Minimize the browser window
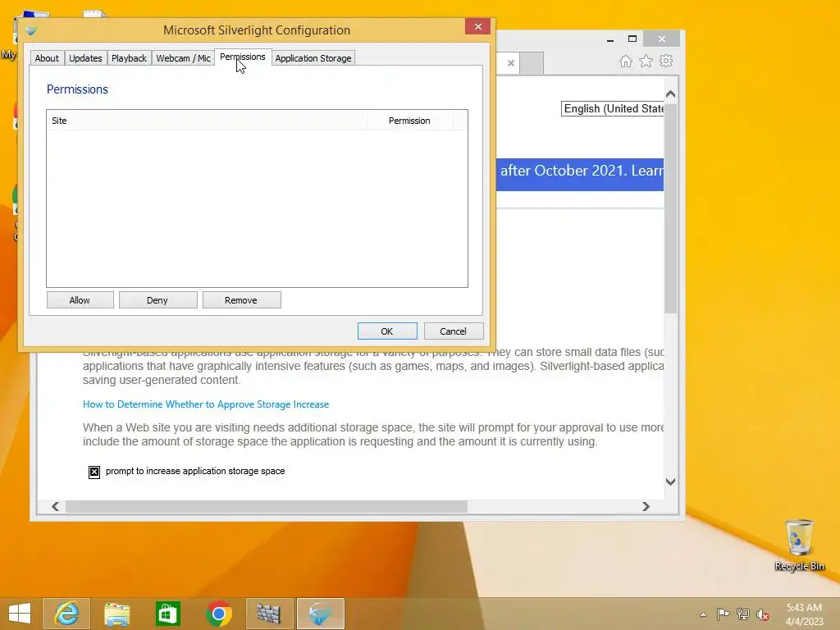This screenshot has width=840, height=630. [x=610, y=39]
